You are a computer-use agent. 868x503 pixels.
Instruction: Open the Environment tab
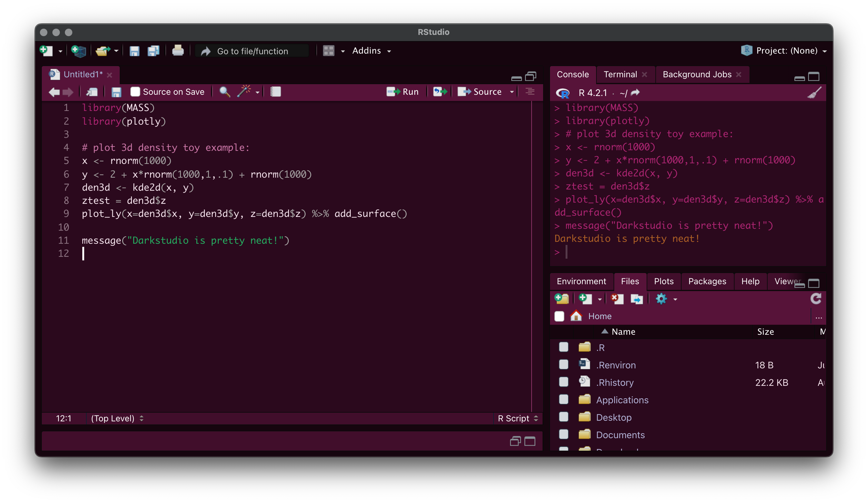point(581,281)
